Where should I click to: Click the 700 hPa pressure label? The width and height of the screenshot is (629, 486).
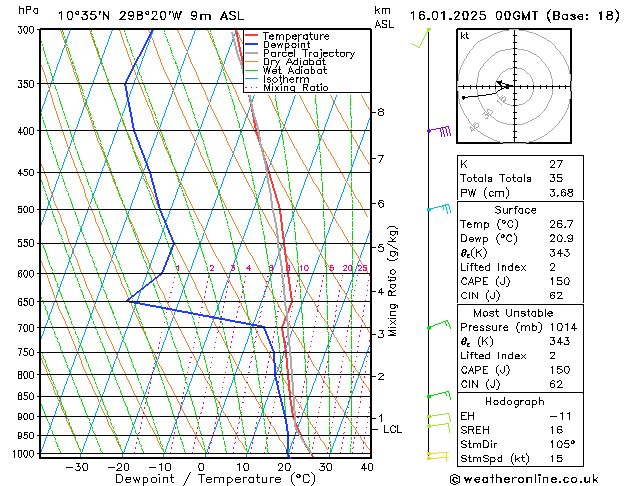[28, 328]
